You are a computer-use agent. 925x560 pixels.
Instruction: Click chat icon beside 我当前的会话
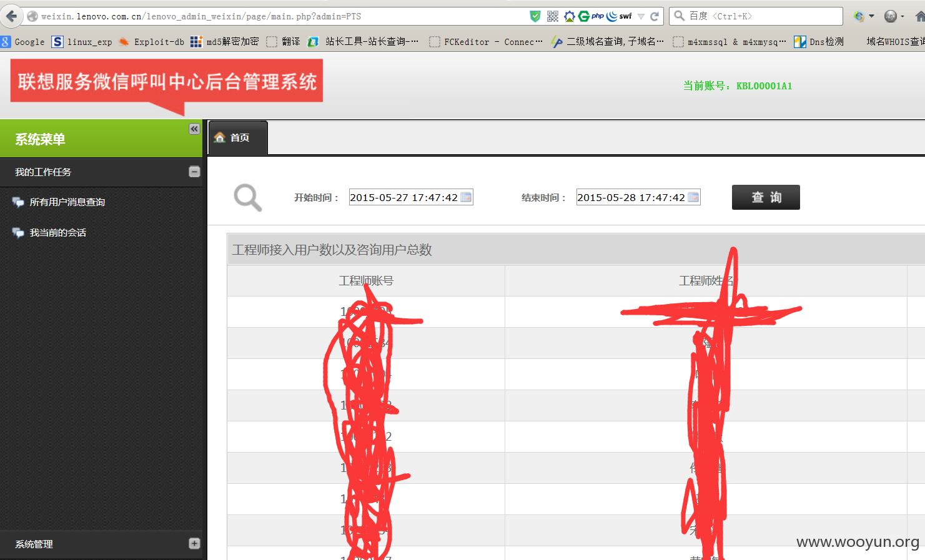pyautogui.click(x=18, y=232)
